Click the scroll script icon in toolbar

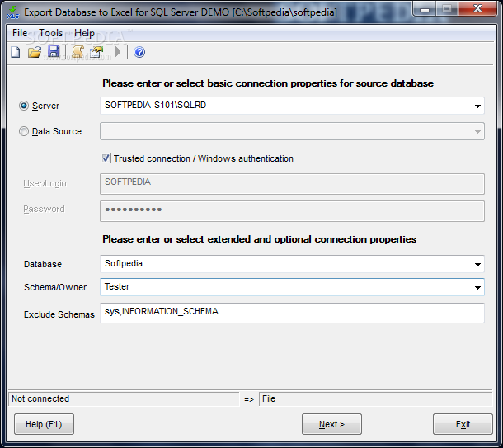[78, 52]
